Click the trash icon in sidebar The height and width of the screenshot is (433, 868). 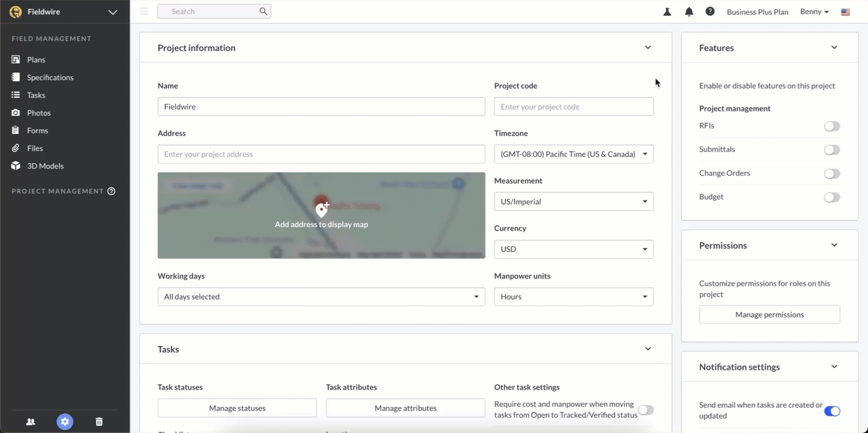[x=99, y=422]
